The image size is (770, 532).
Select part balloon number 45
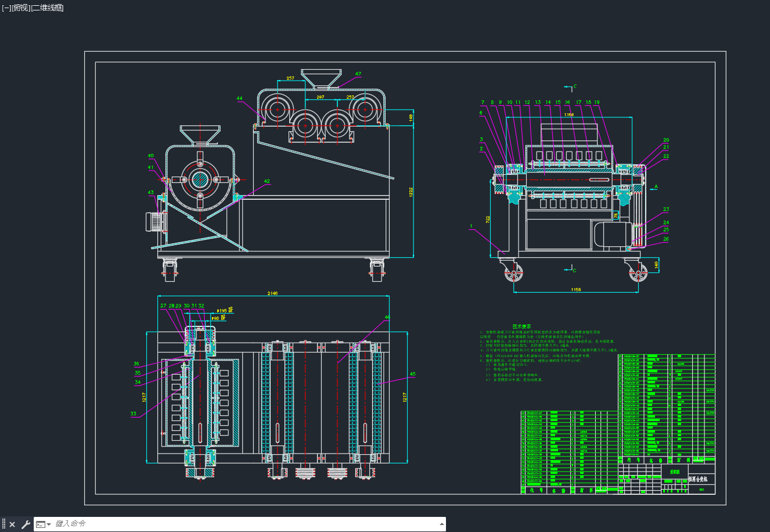pyautogui.click(x=412, y=374)
